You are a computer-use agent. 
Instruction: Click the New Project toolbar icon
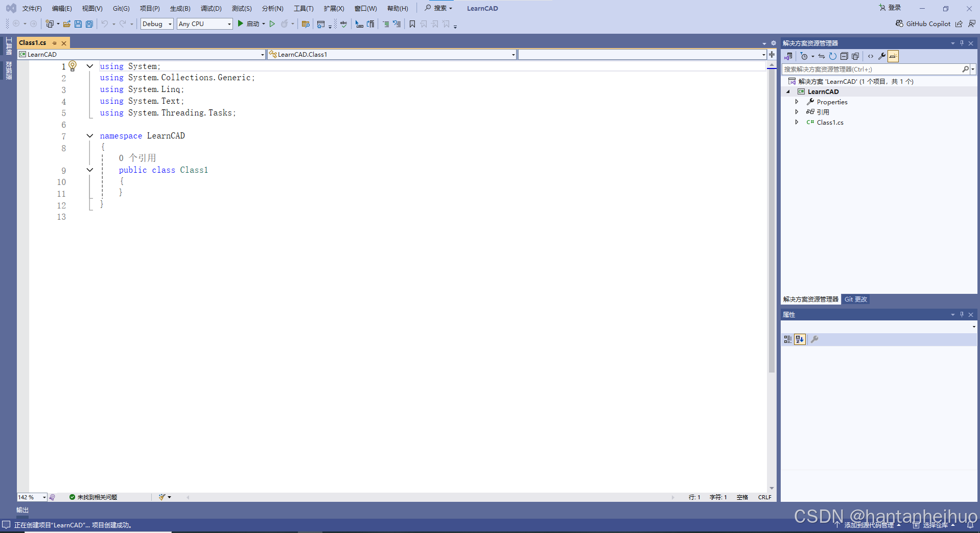[x=50, y=24]
